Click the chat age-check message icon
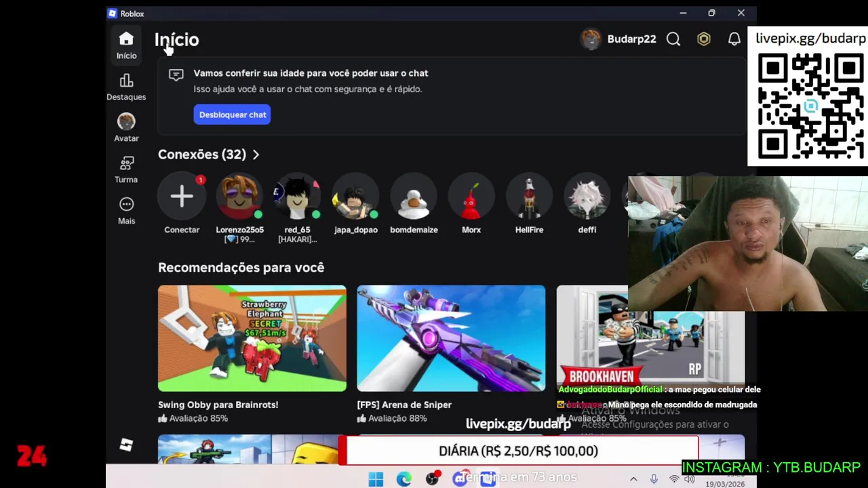Viewport: 868px width, 488px height. point(176,75)
